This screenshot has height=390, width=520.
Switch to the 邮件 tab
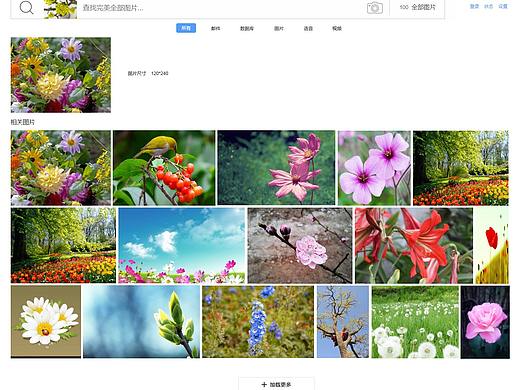pyautogui.click(x=215, y=28)
